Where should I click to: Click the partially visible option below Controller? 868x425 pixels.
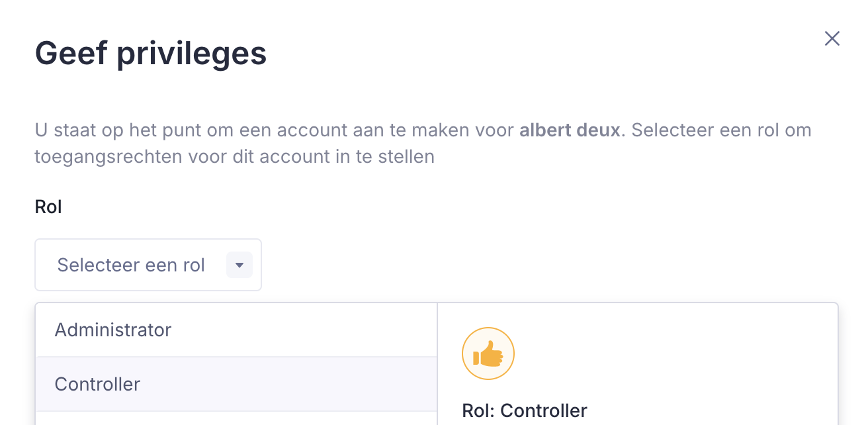(x=236, y=419)
